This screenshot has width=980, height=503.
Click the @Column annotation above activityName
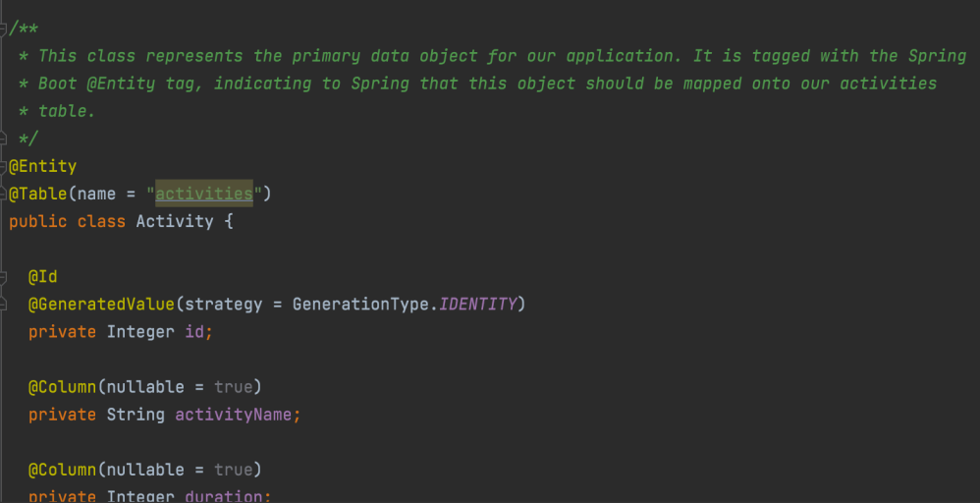click(62, 387)
